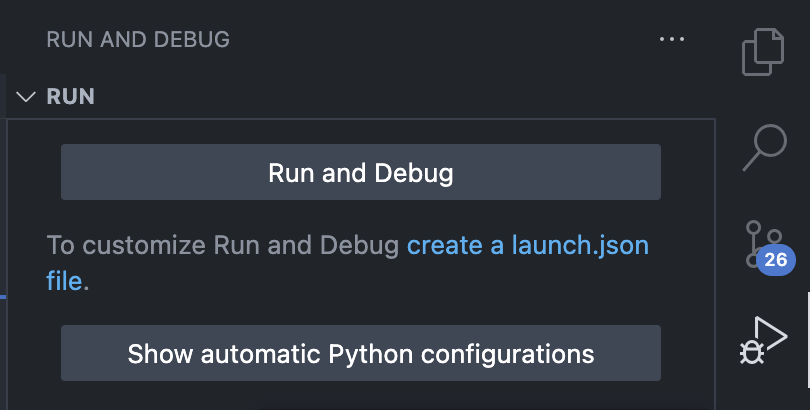Image resolution: width=810 pixels, height=410 pixels.
Task: Click the bug symbol on the debug icon
Action: click(749, 352)
